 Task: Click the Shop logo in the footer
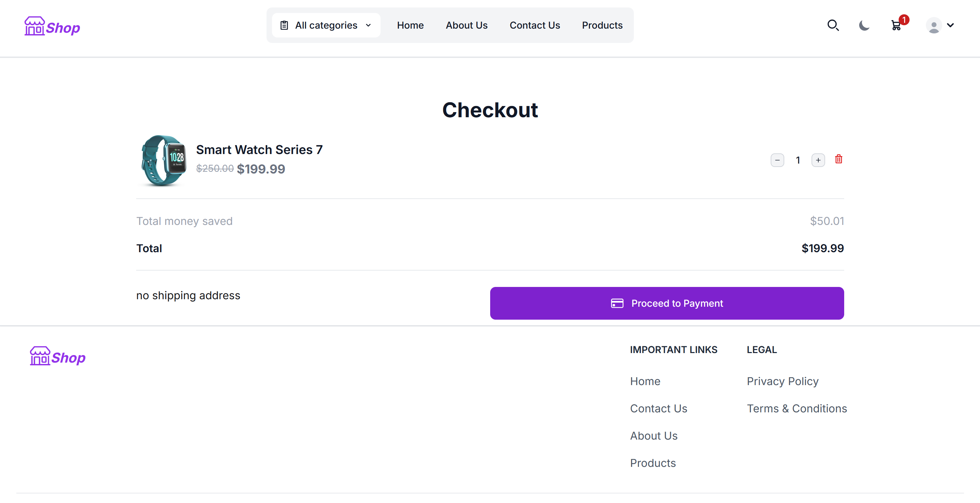click(x=58, y=356)
